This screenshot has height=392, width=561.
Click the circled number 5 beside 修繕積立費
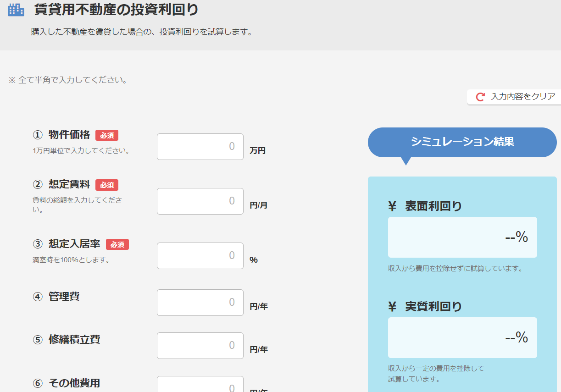pyautogui.click(x=38, y=340)
